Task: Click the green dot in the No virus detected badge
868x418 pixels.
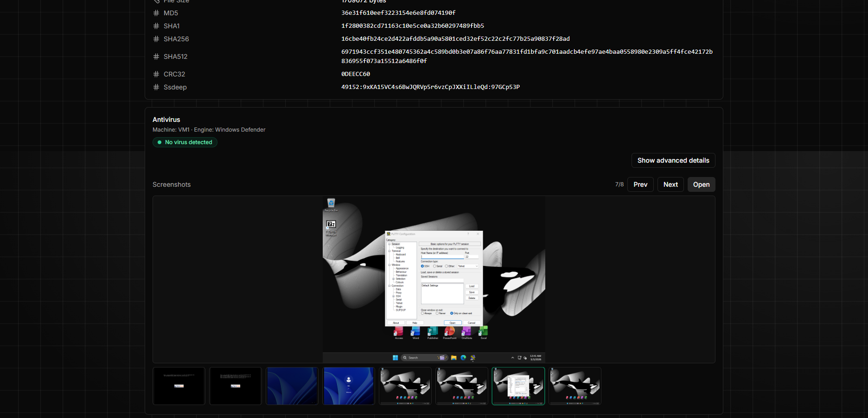Action: (x=160, y=142)
